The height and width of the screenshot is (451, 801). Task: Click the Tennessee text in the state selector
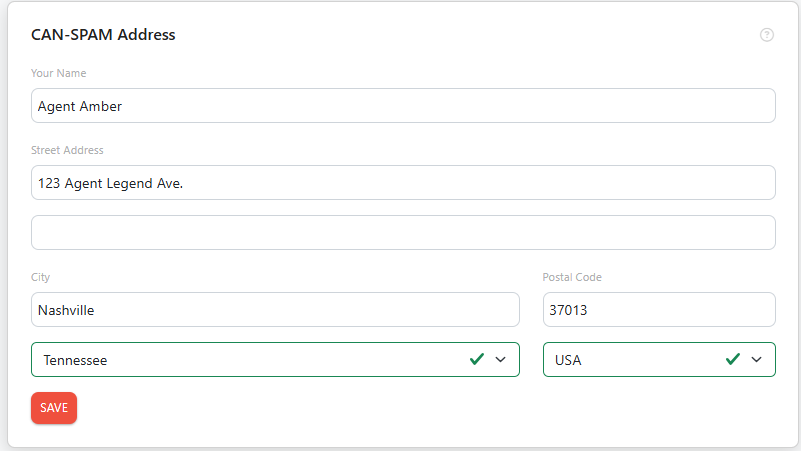[x=75, y=360]
